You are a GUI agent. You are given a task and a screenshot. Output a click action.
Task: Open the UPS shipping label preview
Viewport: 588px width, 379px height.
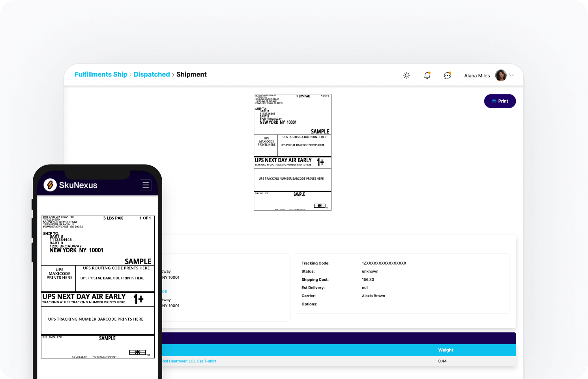point(292,152)
